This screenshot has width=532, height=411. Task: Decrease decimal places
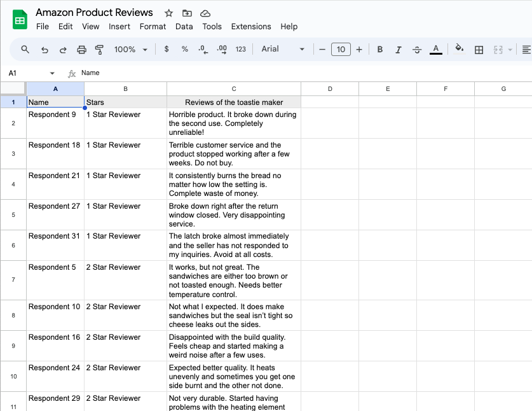click(x=203, y=49)
